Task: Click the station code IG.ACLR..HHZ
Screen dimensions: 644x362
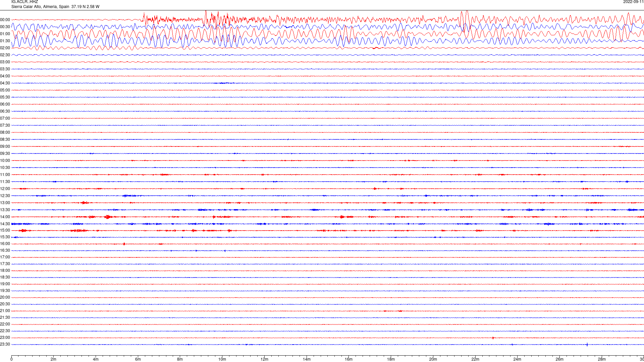Action: click(24, 2)
